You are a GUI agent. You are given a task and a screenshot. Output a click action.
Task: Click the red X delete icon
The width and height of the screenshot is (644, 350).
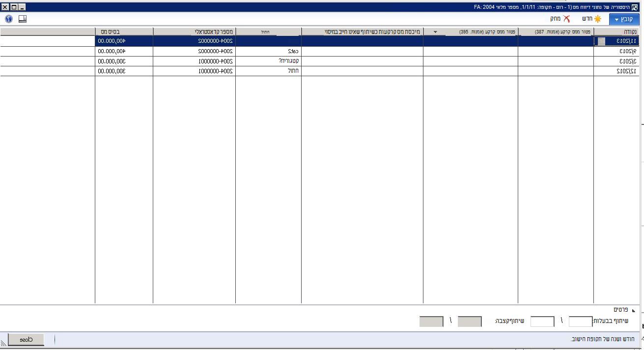pyautogui.click(x=567, y=19)
